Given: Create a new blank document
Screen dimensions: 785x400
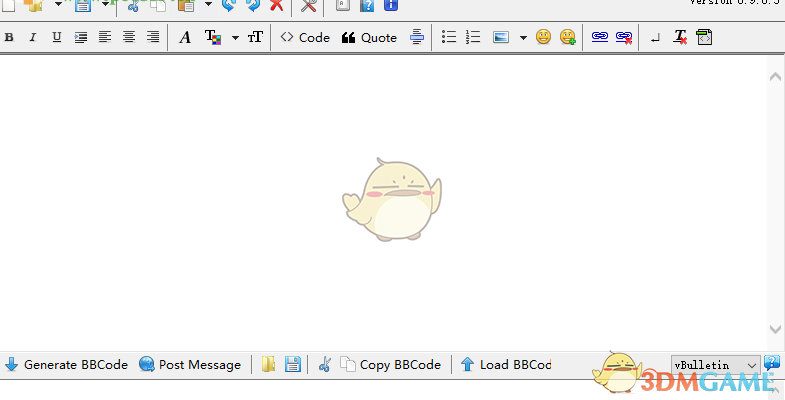Looking at the screenshot, I should [x=9, y=6].
